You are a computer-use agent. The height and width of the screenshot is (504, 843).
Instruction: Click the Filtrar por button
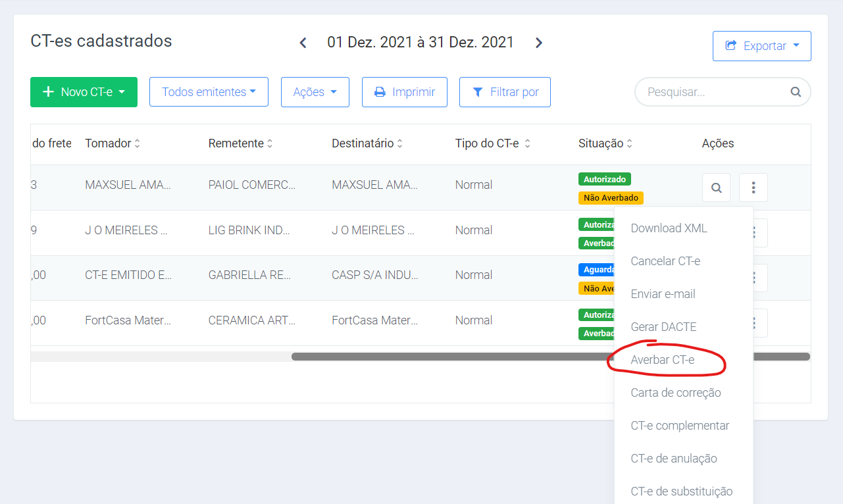504,92
